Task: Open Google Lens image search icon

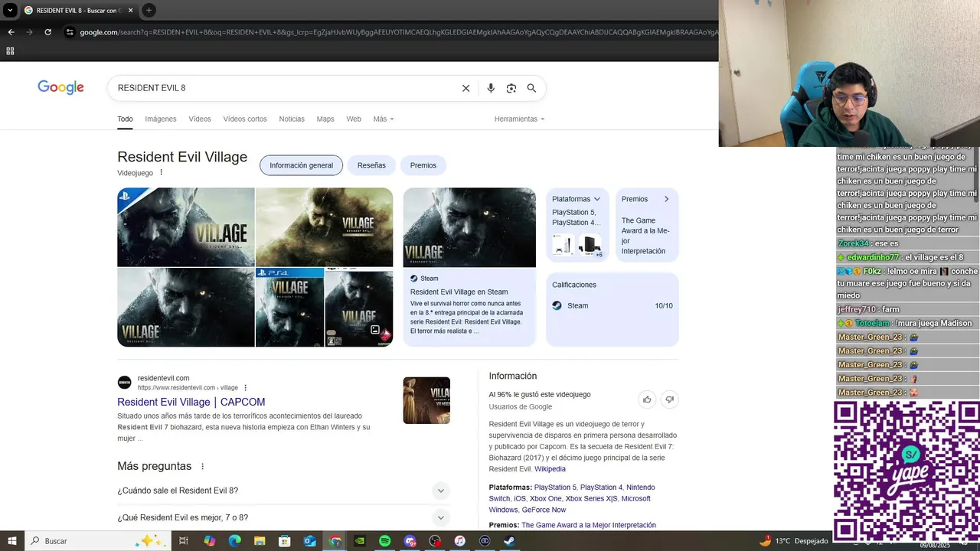Action: (511, 88)
